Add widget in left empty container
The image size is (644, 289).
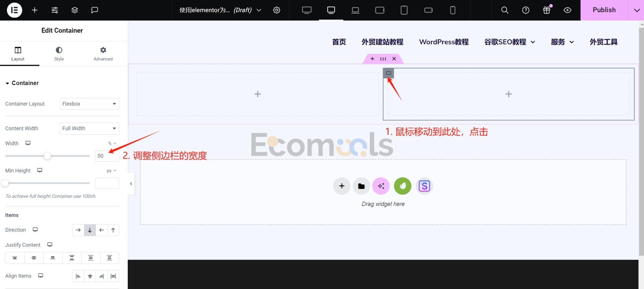(258, 94)
